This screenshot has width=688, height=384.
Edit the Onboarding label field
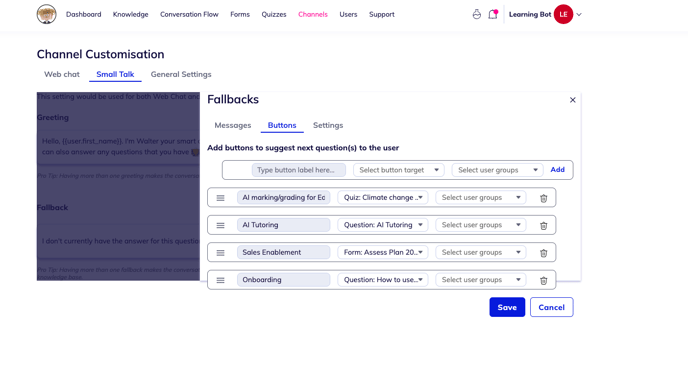[x=283, y=280]
